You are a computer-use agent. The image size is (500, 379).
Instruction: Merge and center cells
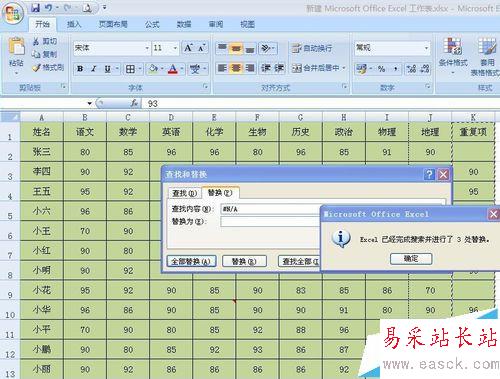pyautogui.click(x=315, y=68)
